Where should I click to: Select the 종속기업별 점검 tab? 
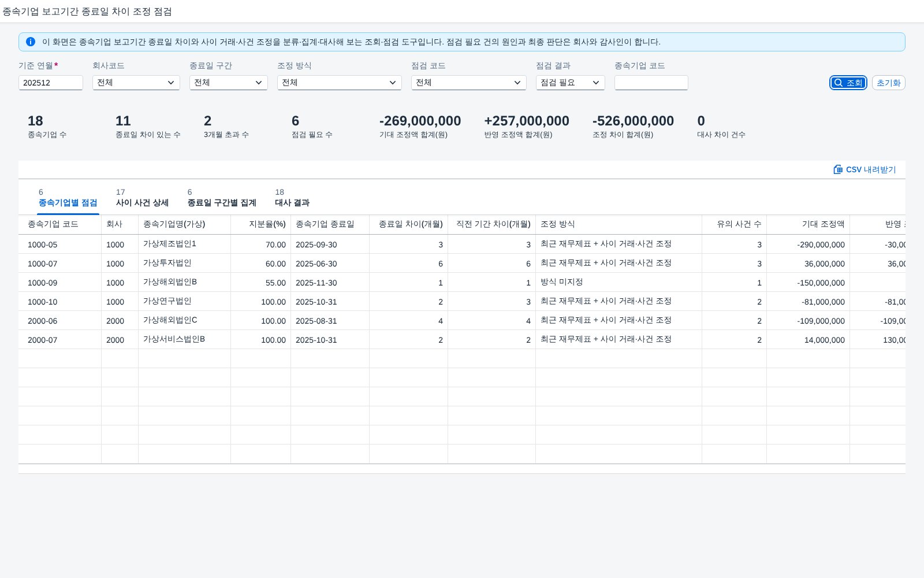coord(68,198)
